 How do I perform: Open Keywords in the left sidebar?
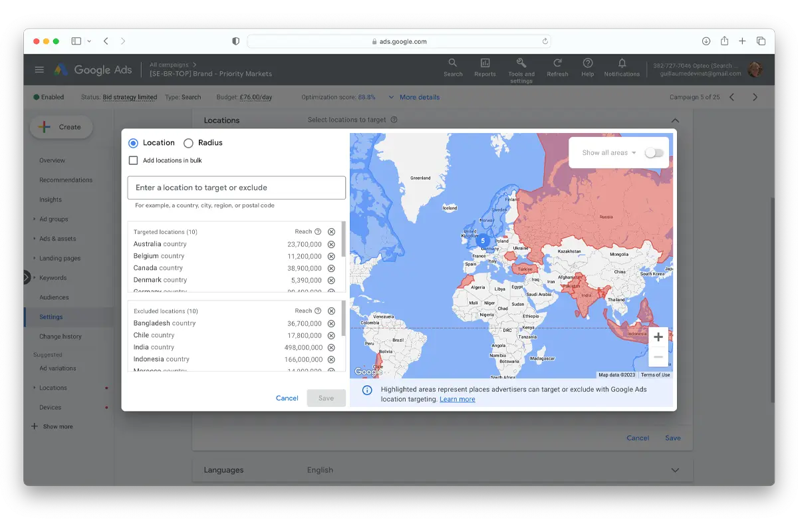pyautogui.click(x=53, y=278)
